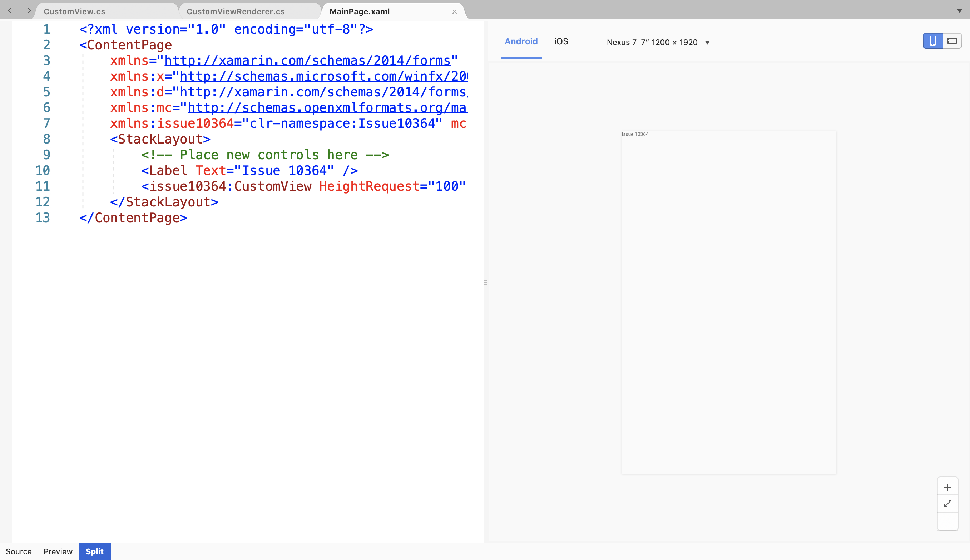The height and width of the screenshot is (560, 970).
Task: Navigate back using the left arrow
Action: 10,10
